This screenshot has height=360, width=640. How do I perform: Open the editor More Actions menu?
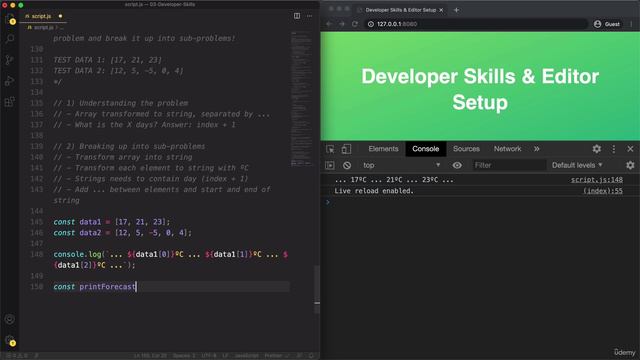coord(309,16)
